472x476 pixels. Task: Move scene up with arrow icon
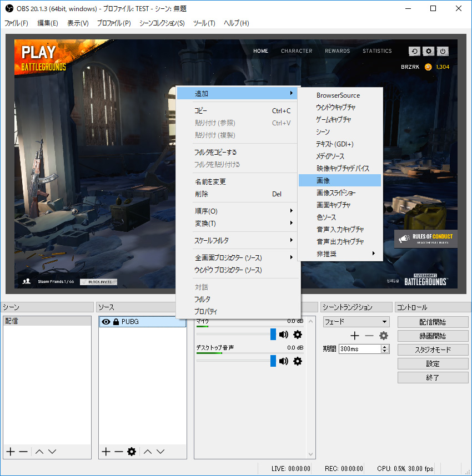click(39, 452)
